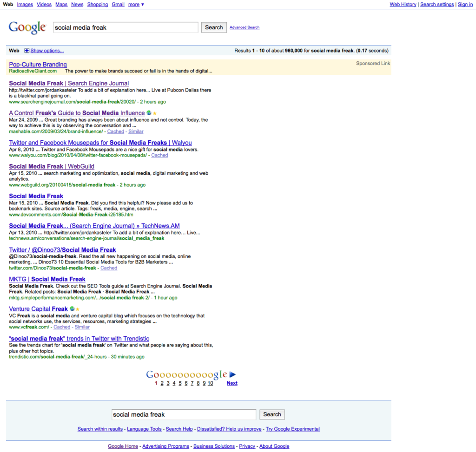The image size is (476, 452).
Task: Open Social Media Freak | WebGuild result
Action: tap(52, 166)
